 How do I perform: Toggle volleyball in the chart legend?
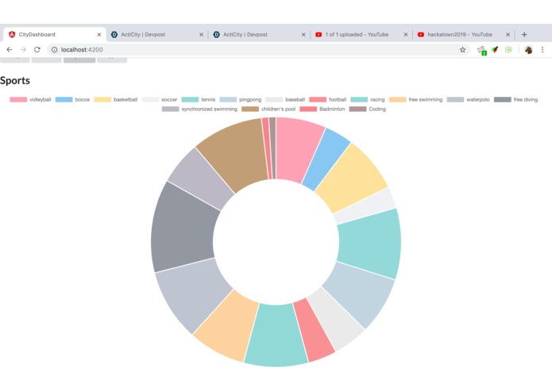pyautogui.click(x=30, y=99)
